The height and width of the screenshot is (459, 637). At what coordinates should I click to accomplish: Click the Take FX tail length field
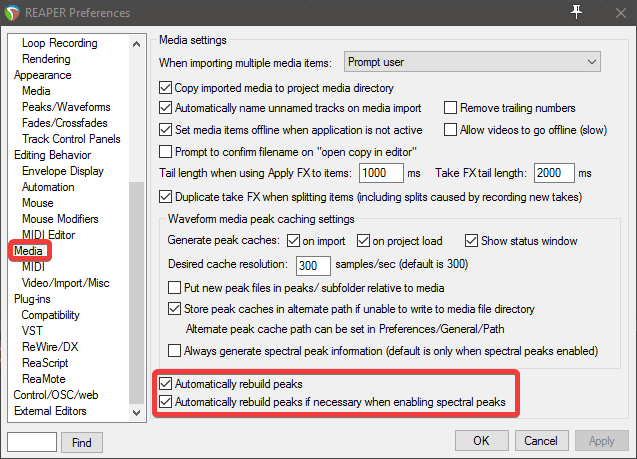click(x=554, y=173)
